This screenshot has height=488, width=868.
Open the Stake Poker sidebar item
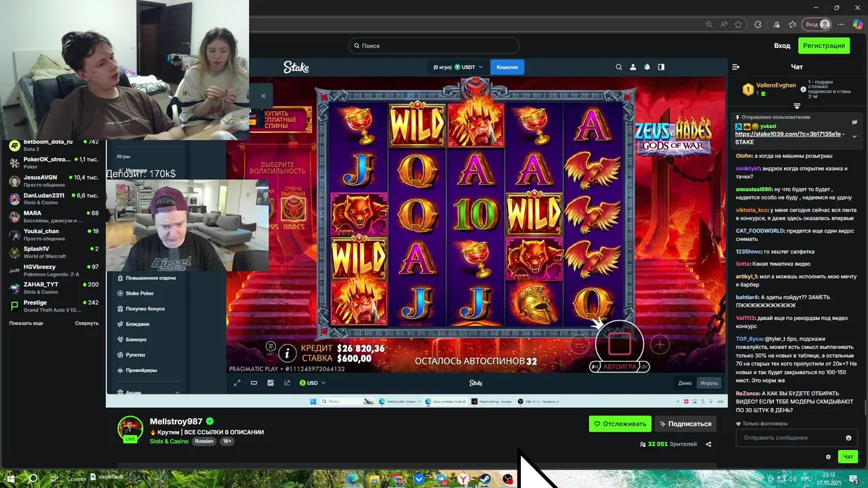tap(140, 293)
